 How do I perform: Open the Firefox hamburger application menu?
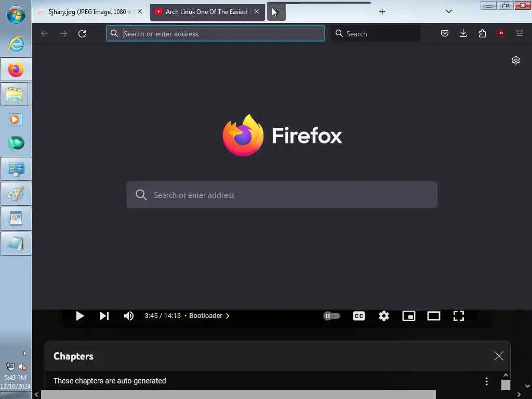pyautogui.click(x=520, y=33)
